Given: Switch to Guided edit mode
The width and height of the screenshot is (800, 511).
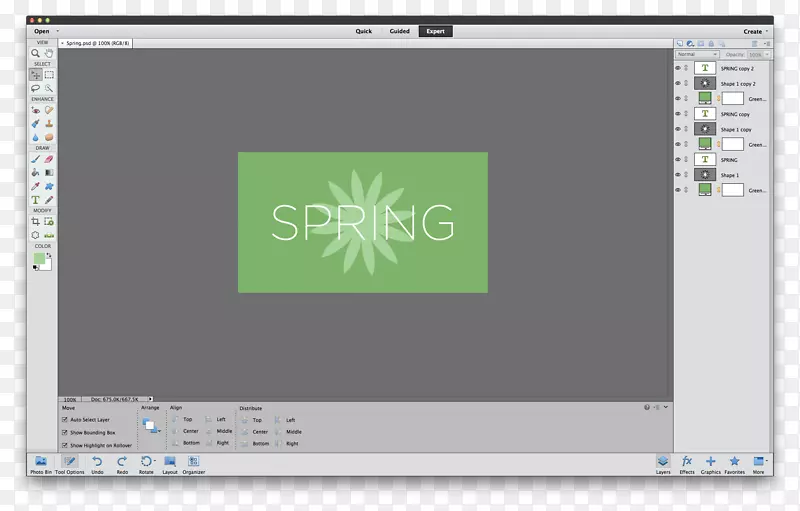Looking at the screenshot, I should pos(399,31).
